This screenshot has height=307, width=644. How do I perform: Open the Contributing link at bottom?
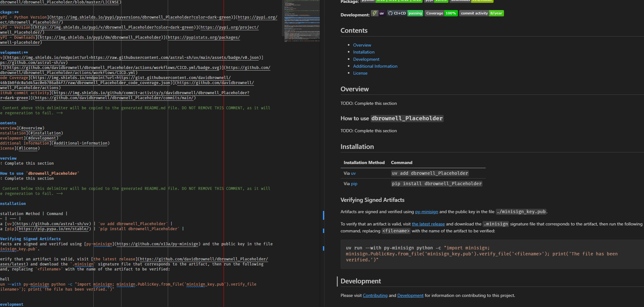pyautogui.click(x=375, y=295)
